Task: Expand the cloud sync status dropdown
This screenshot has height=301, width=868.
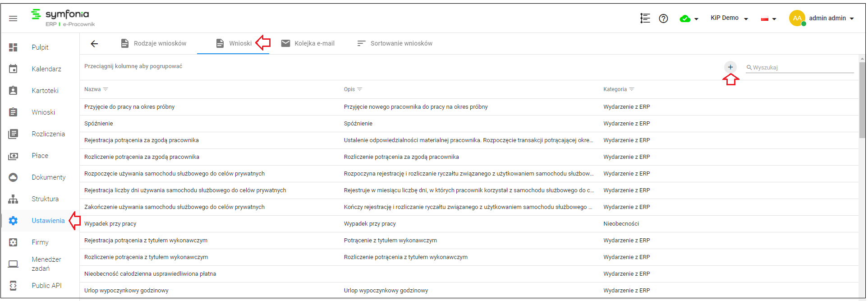Action: coord(689,19)
